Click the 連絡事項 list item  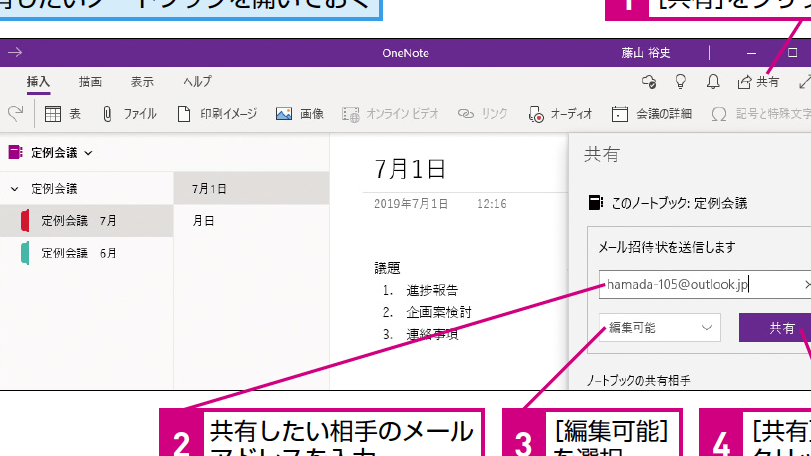(x=432, y=335)
